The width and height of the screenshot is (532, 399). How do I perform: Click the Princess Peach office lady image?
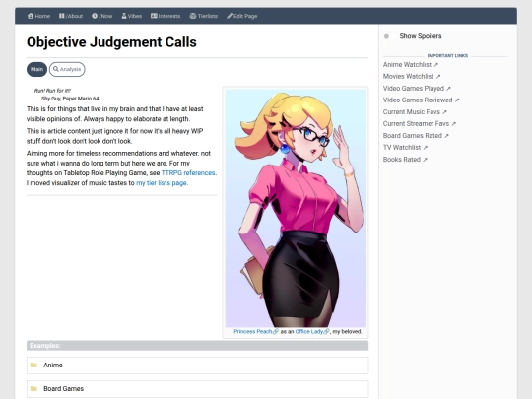coord(296,208)
